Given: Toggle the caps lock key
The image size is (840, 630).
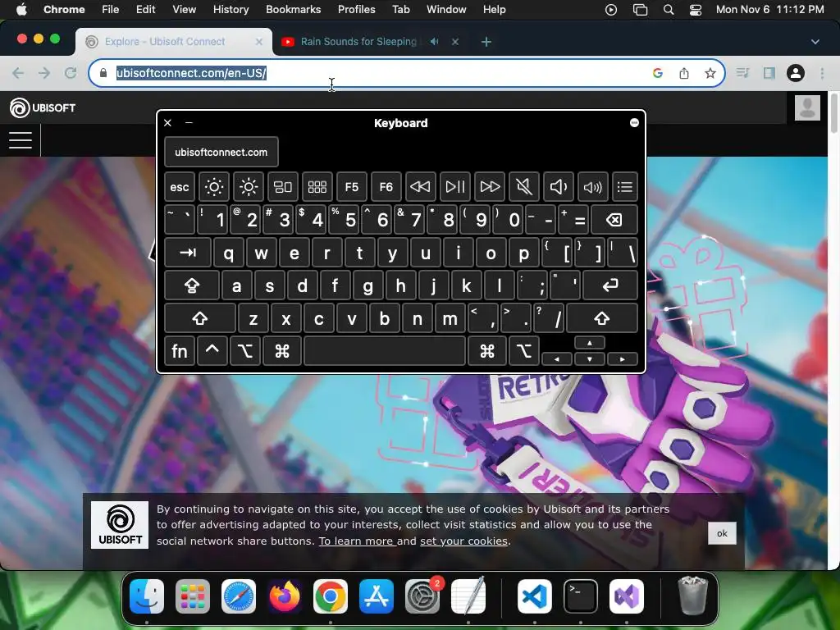Looking at the screenshot, I should point(192,285).
